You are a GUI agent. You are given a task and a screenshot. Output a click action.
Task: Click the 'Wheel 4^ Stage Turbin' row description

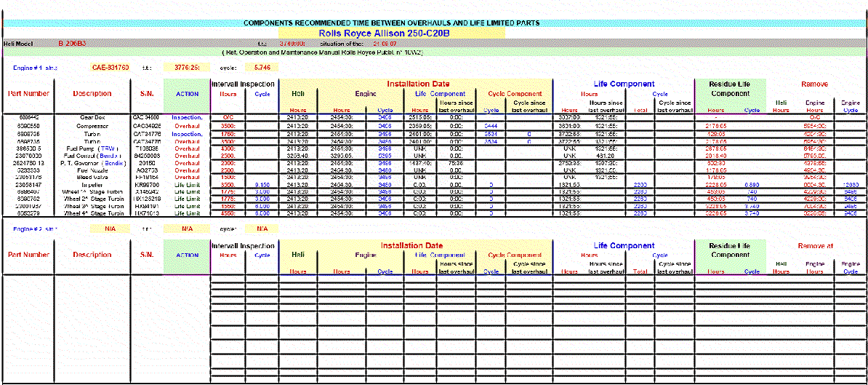[x=92, y=213]
